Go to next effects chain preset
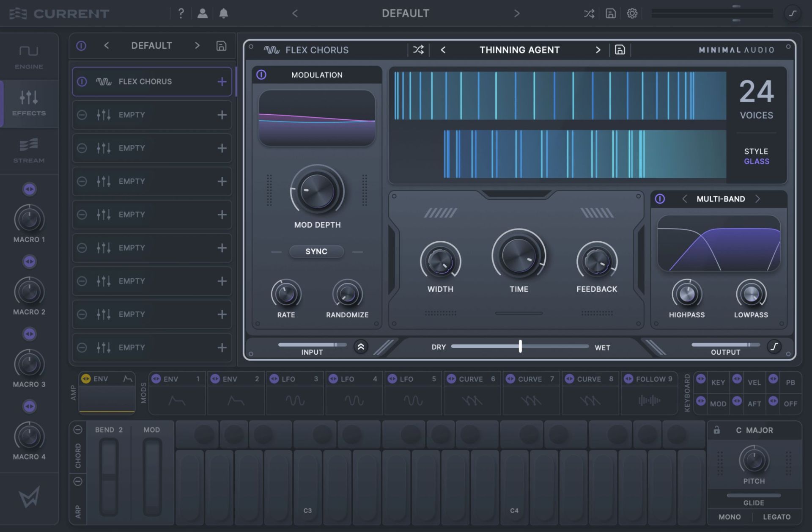The image size is (812, 532). click(x=197, y=46)
